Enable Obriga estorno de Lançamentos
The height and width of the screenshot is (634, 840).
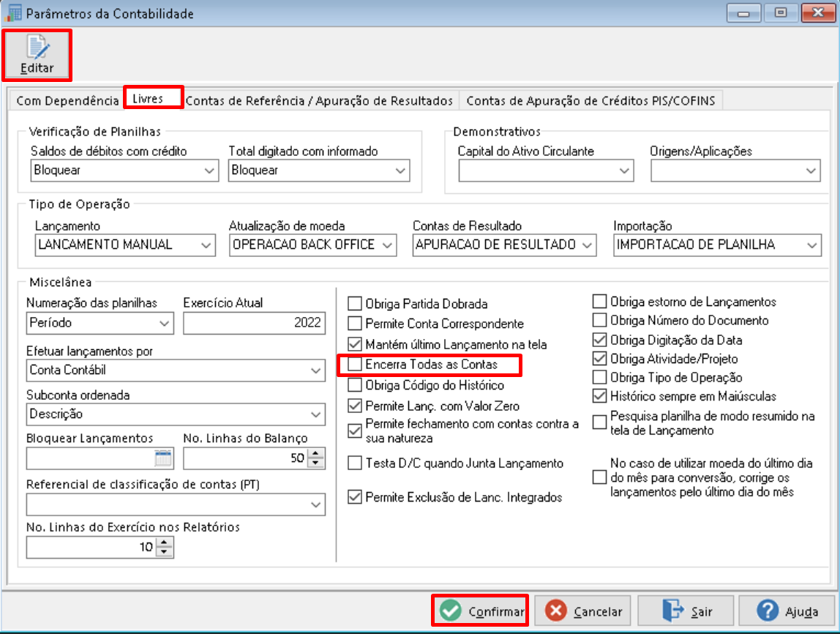[599, 302]
